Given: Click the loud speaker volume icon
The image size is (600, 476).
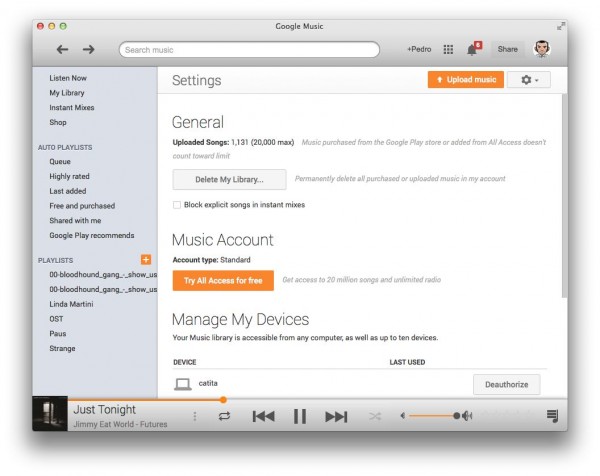Looking at the screenshot, I should (x=467, y=416).
